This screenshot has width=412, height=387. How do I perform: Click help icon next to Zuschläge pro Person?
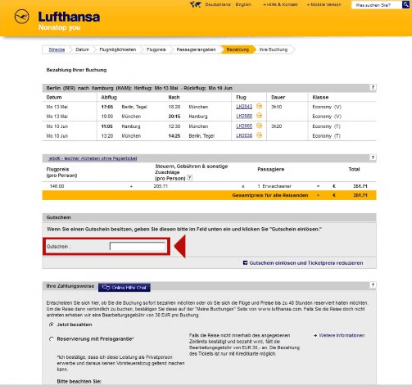pyautogui.click(x=190, y=178)
